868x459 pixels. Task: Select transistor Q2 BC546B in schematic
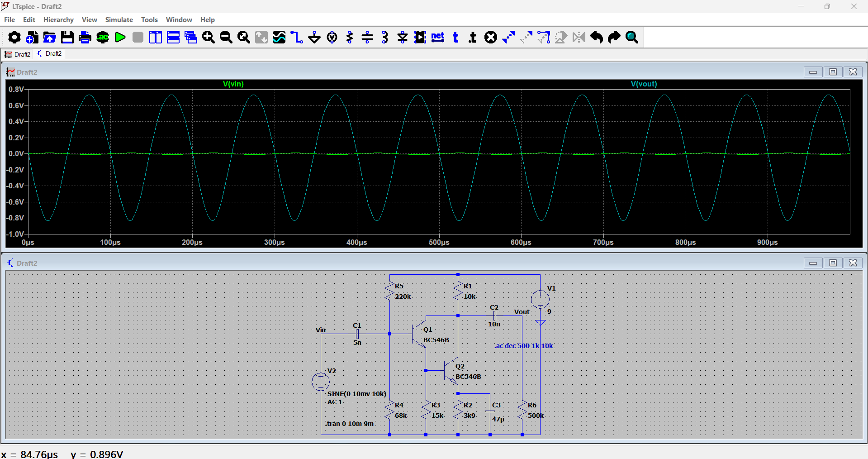(x=451, y=371)
